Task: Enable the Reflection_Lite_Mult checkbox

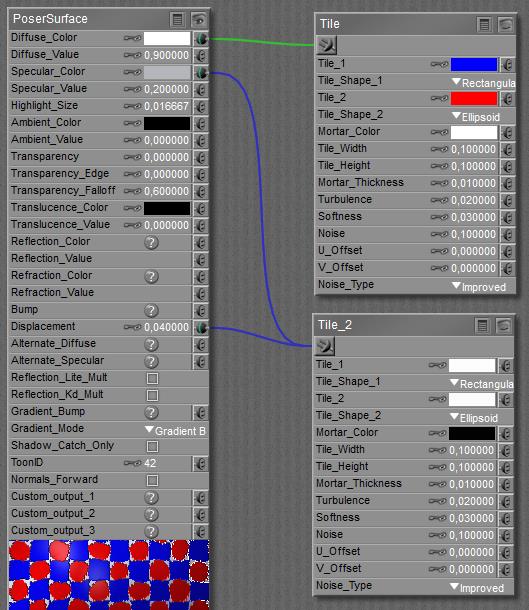Action: click(152, 378)
